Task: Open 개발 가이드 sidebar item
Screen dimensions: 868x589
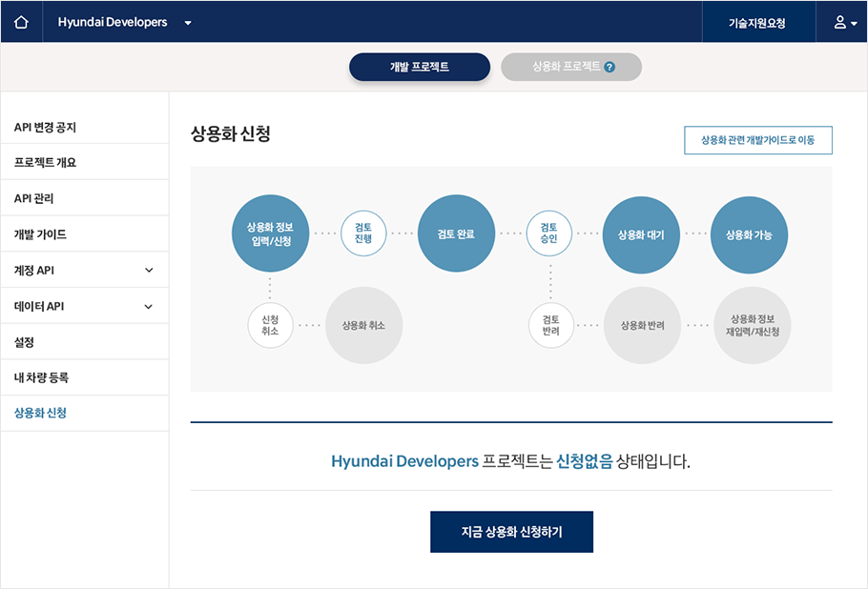Action: coord(85,234)
